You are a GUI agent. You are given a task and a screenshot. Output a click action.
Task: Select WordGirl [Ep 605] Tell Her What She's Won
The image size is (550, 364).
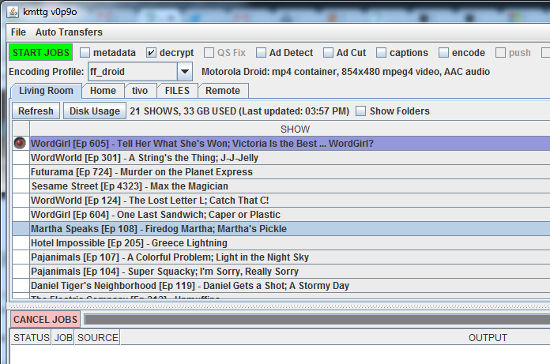290,143
